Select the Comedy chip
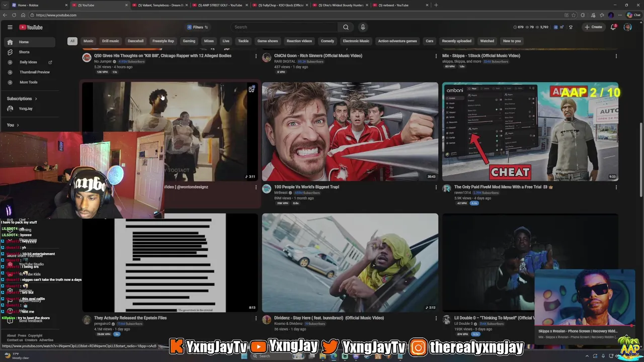Screen dimensions: 644x362 coord(328,41)
